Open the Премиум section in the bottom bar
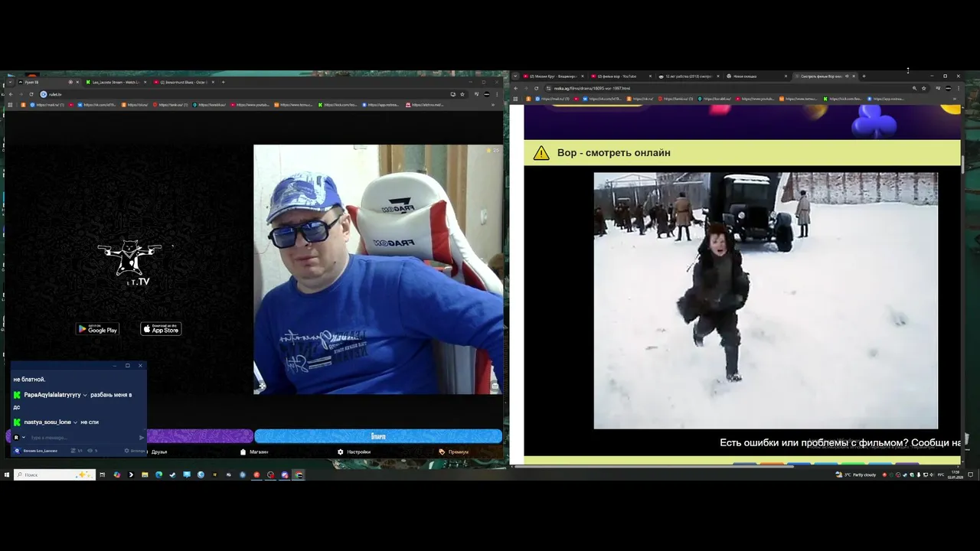Image resolution: width=980 pixels, height=551 pixels. click(454, 452)
